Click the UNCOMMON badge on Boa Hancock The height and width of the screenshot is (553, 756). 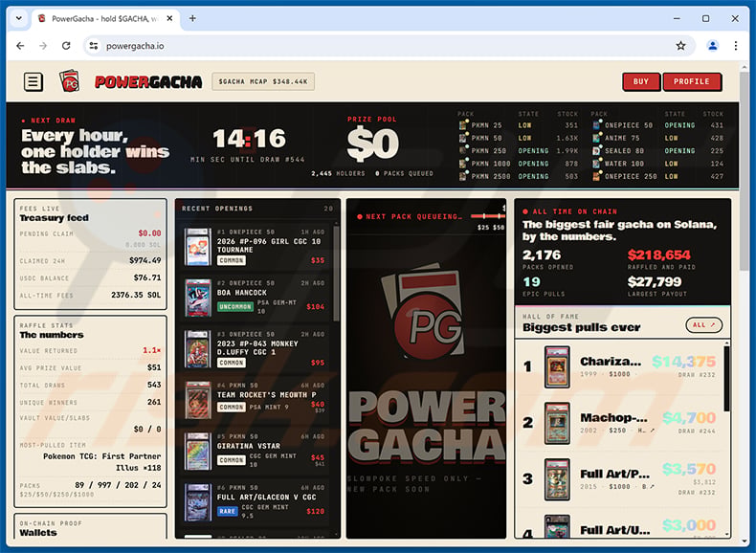235,306
